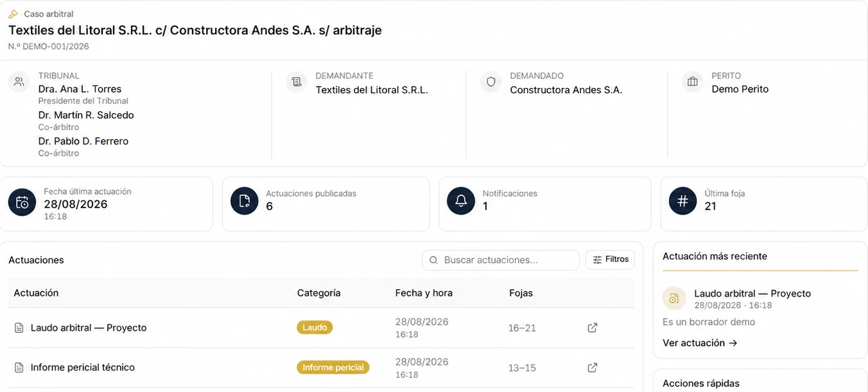Click the magnifier icon in the search box
The height and width of the screenshot is (392, 868).
click(x=433, y=260)
